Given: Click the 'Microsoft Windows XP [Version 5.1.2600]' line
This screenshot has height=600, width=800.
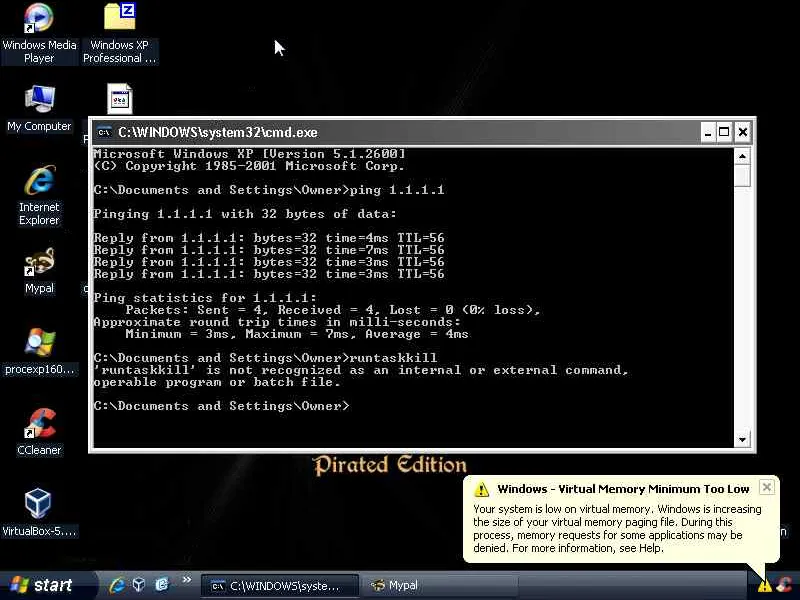Looking at the screenshot, I should (x=249, y=154).
